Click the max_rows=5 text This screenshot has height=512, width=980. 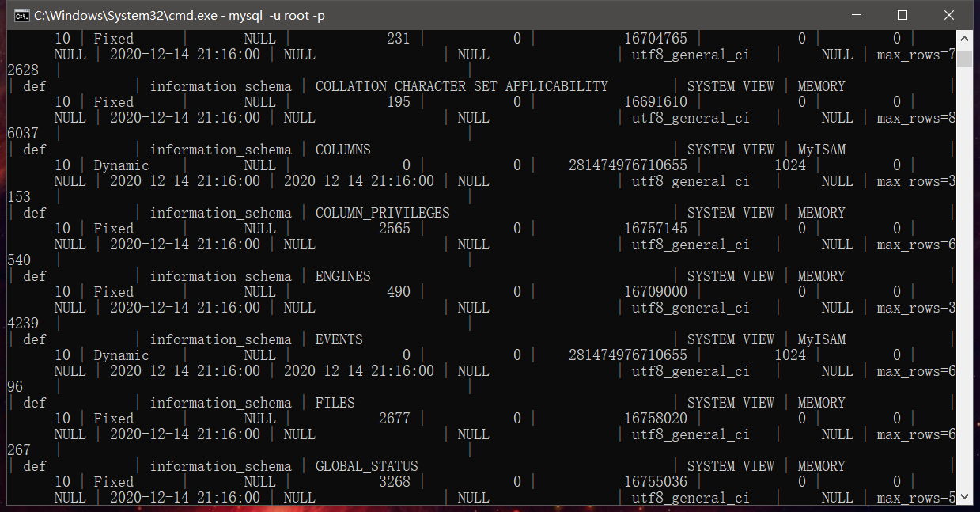(x=917, y=498)
